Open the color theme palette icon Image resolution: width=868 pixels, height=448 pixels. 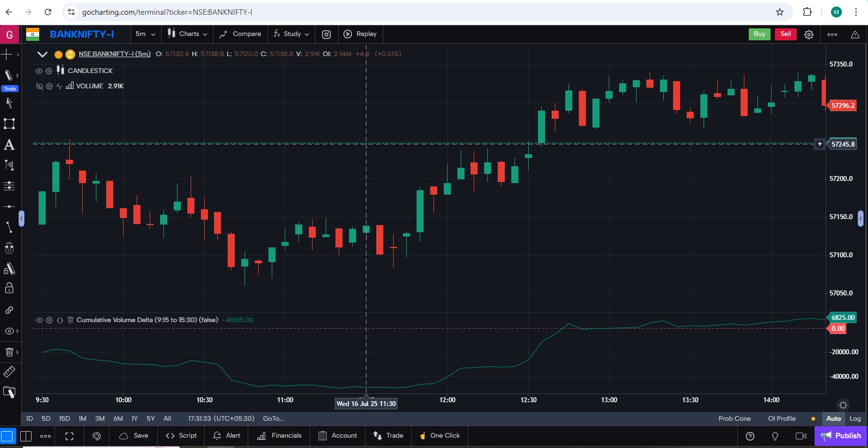coord(97,436)
